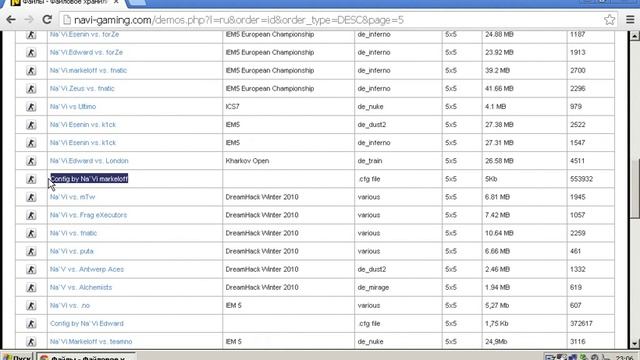Open the Na'Vi.Esenin vs. forZe demo link

pos(84,34)
